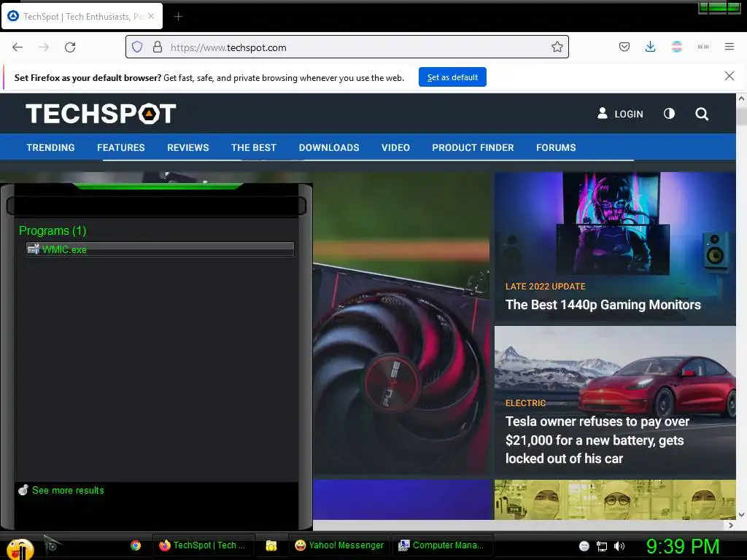Click the scrollbar down arrow
The width and height of the screenshot is (747, 560).
741,515
